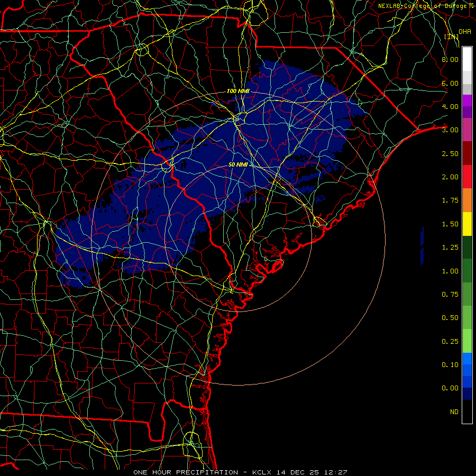Click the "KCLX" radar site identifier

click(262, 472)
